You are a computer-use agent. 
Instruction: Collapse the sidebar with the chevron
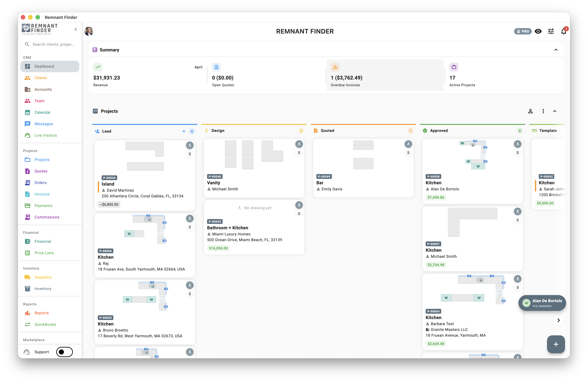[76, 29]
